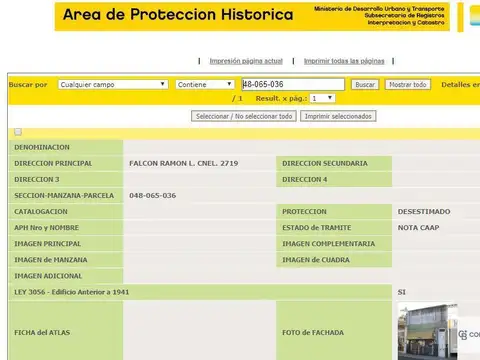Click the Buscar button
The width and height of the screenshot is (480, 360).
click(365, 85)
